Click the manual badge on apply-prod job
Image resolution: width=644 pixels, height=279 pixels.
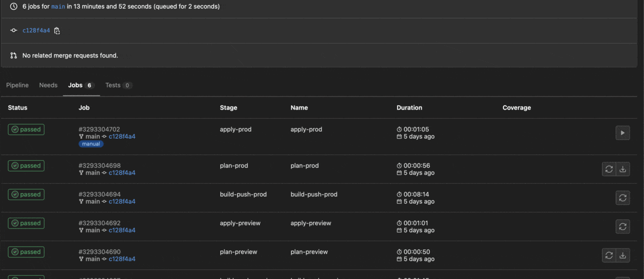(x=91, y=144)
